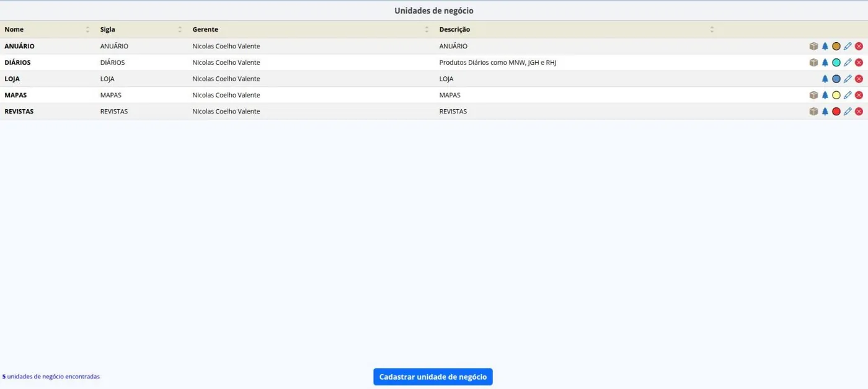Image resolution: width=868 pixels, height=389 pixels.
Task: Edit the REVISTAS row via pencil icon
Action: click(x=848, y=111)
